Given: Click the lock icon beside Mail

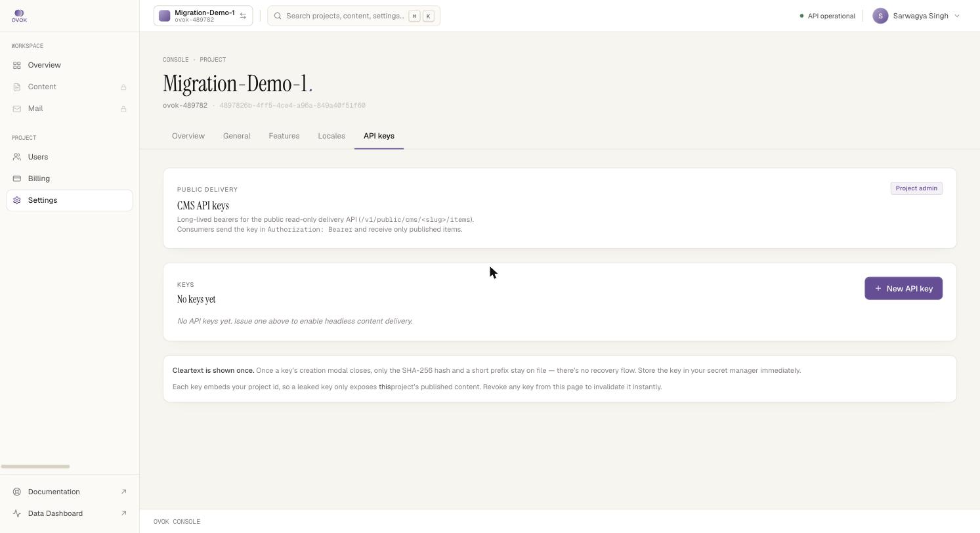Looking at the screenshot, I should click(123, 109).
